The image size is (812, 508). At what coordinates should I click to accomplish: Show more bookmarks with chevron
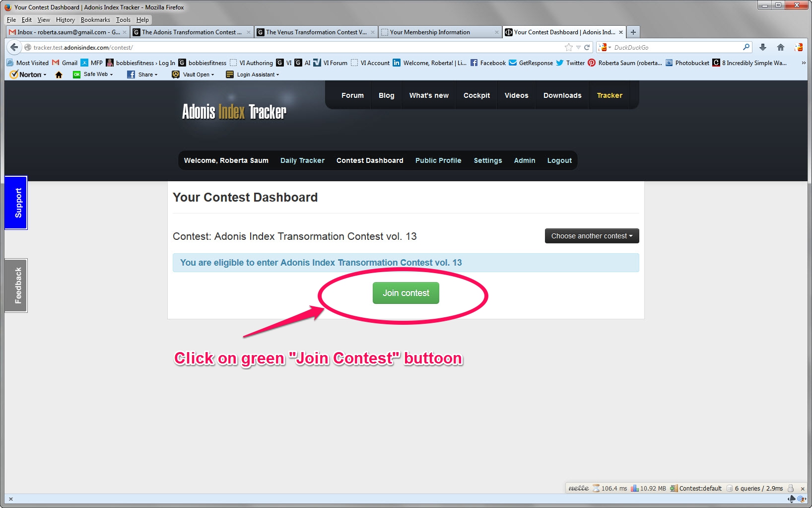click(x=804, y=63)
